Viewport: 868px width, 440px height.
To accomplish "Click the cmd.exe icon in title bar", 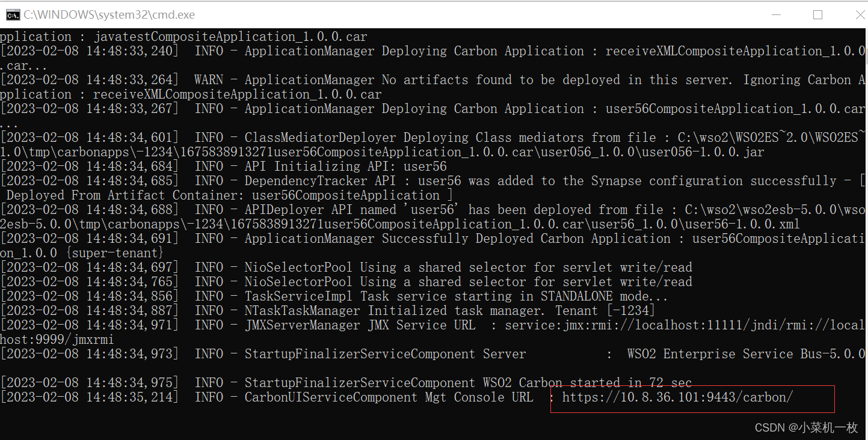I will point(12,14).
